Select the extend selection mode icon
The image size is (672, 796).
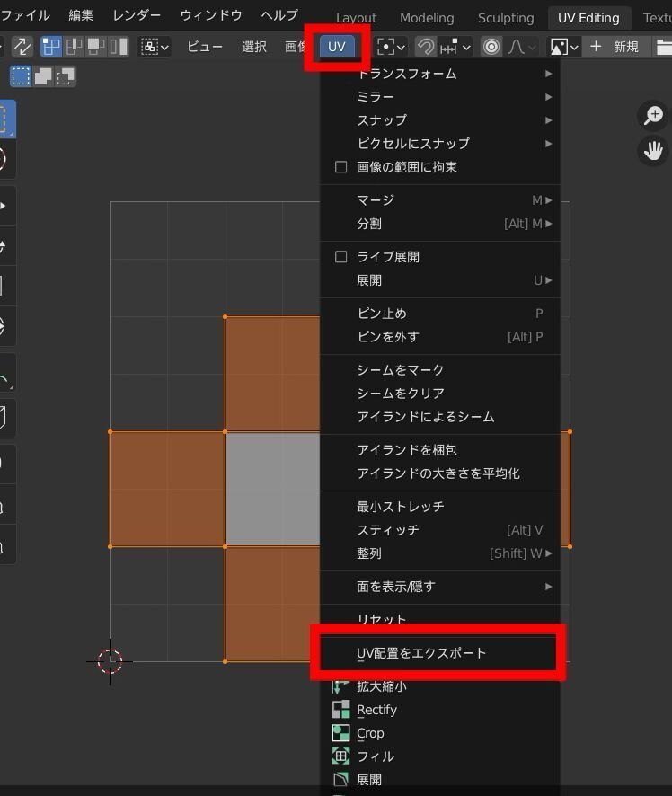[x=43, y=76]
